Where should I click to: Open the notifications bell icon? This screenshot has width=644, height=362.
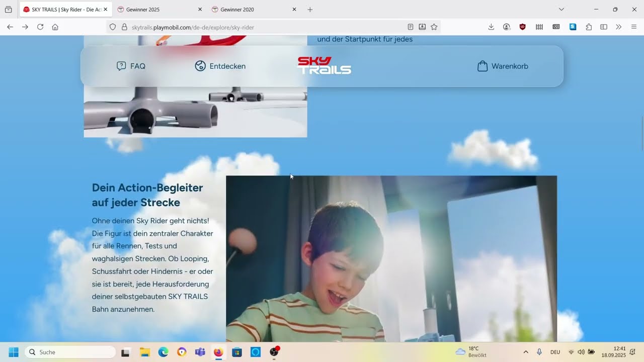click(x=632, y=352)
